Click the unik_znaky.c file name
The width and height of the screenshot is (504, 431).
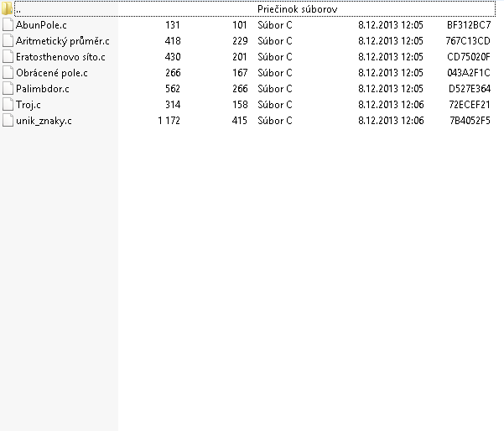pyautogui.click(x=44, y=121)
